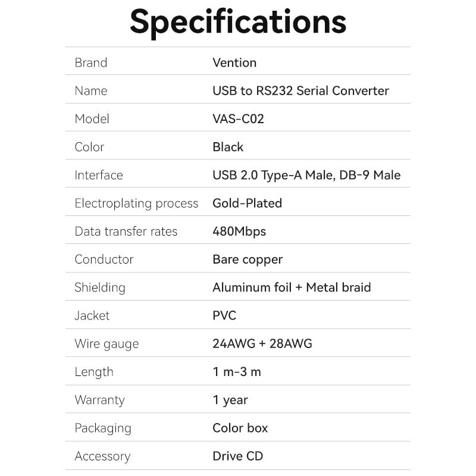Click the PVC jacket value
476x476 pixels.
(x=224, y=315)
